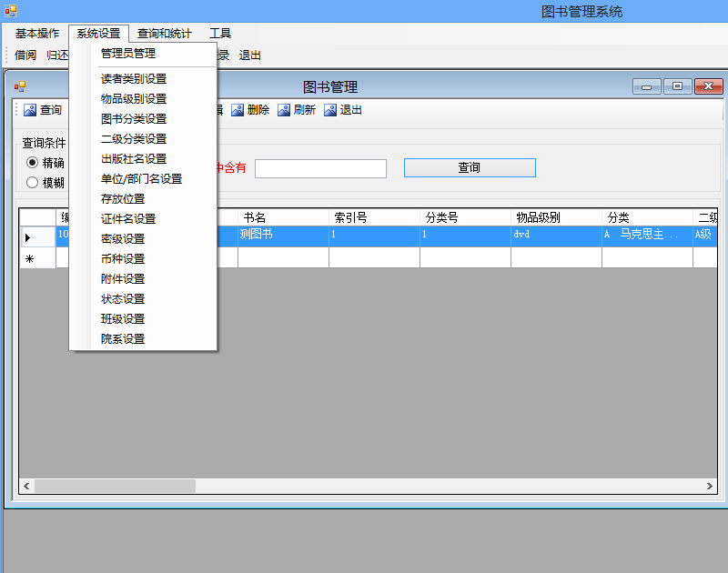Open 出版社名设置 from dropdown menu
The image size is (728, 573).
[x=134, y=159]
